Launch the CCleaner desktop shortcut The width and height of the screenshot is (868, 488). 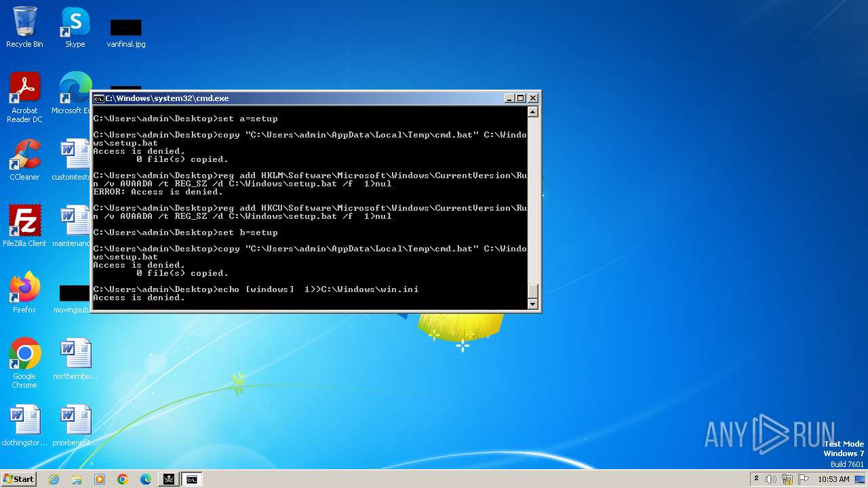[24, 160]
